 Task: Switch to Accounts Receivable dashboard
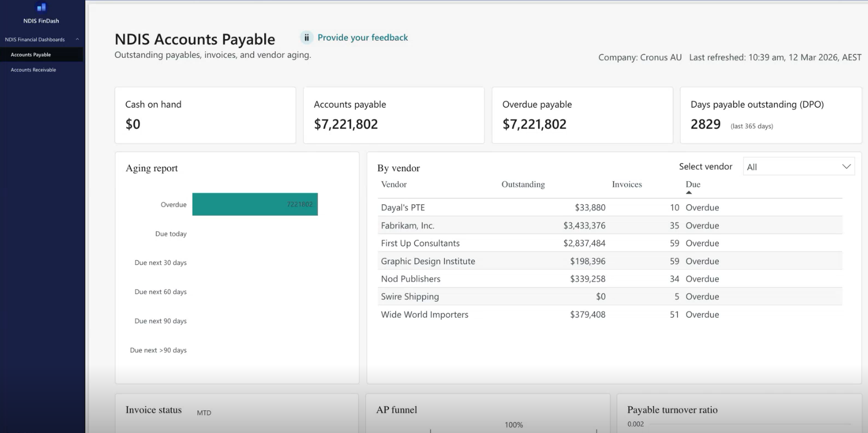coord(34,70)
